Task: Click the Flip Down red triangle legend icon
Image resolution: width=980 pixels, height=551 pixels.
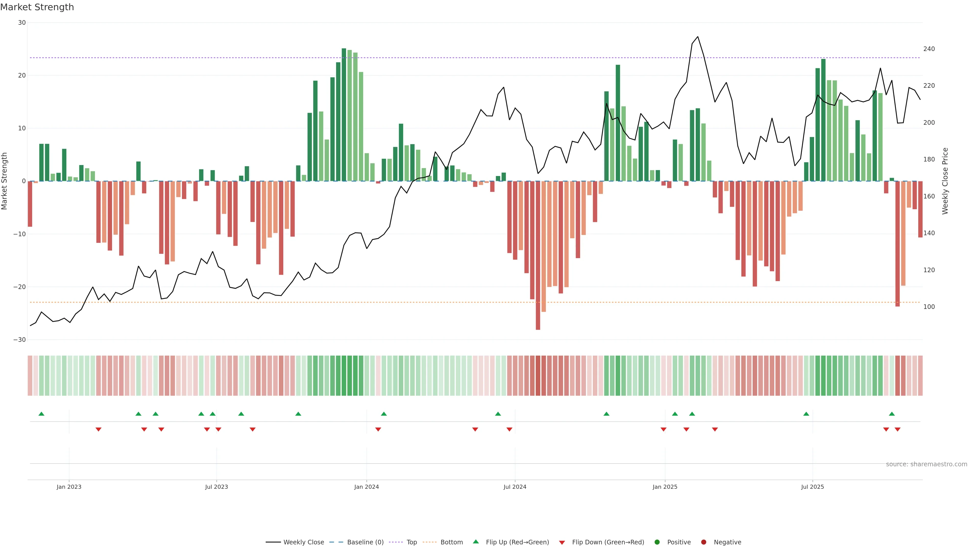Action: tap(562, 543)
